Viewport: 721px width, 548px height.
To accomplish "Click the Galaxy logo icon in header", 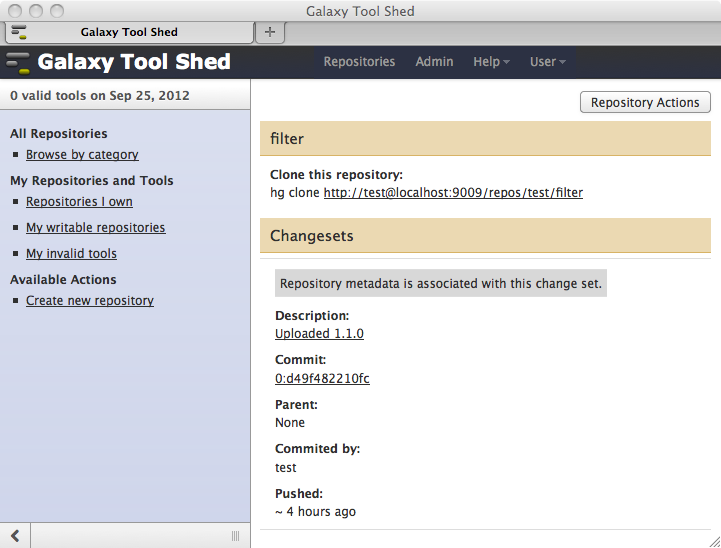I will tap(18, 63).
